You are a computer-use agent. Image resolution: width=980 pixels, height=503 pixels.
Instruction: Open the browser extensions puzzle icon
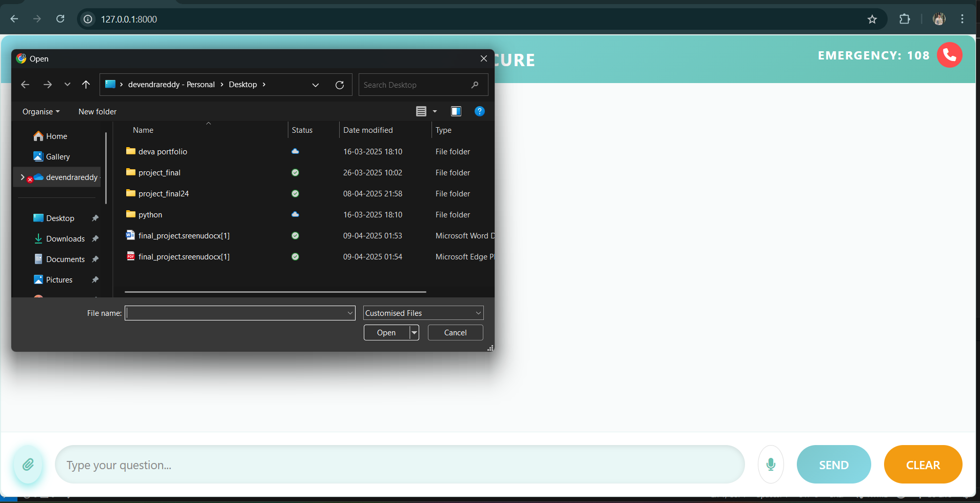905,19
